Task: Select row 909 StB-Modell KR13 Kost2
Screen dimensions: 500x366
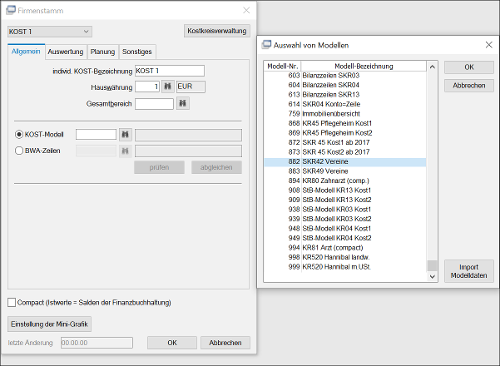Action: 345,200
